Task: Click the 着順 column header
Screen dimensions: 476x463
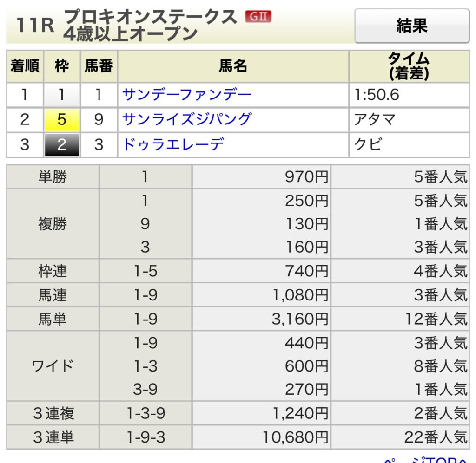Action: click(24, 66)
